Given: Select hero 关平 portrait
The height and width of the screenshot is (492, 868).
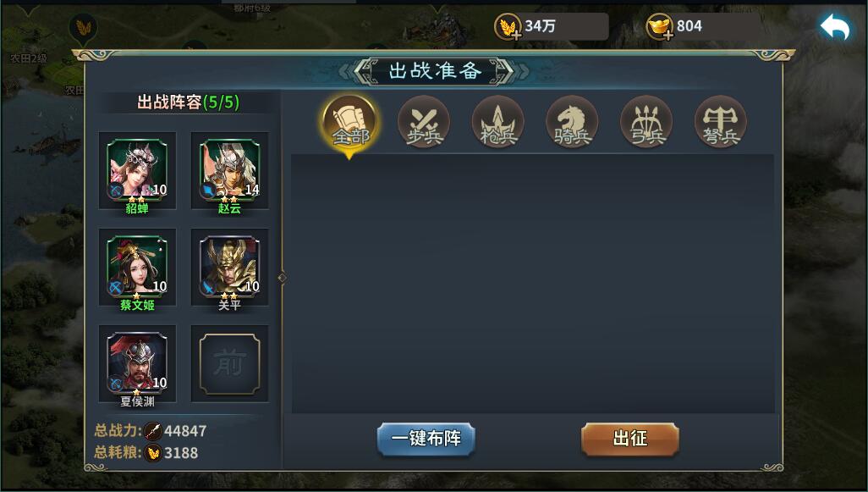Looking at the screenshot, I should tap(230, 266).
